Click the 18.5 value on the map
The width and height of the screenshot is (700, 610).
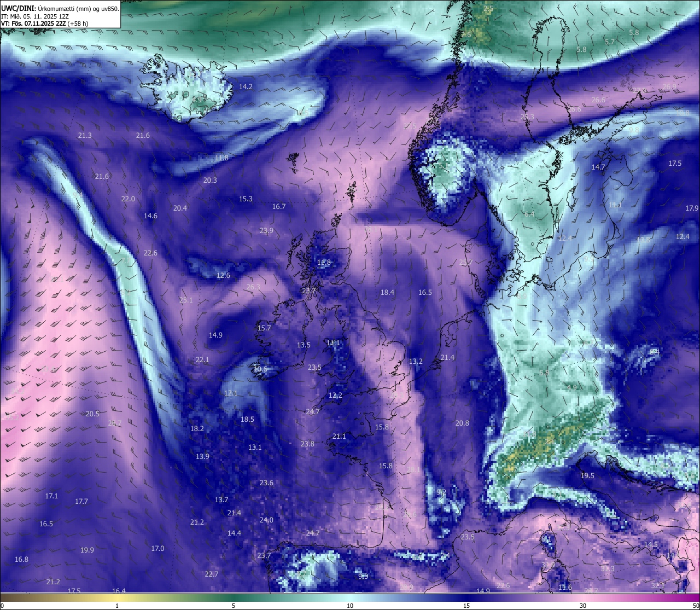(x=247, y=419)
